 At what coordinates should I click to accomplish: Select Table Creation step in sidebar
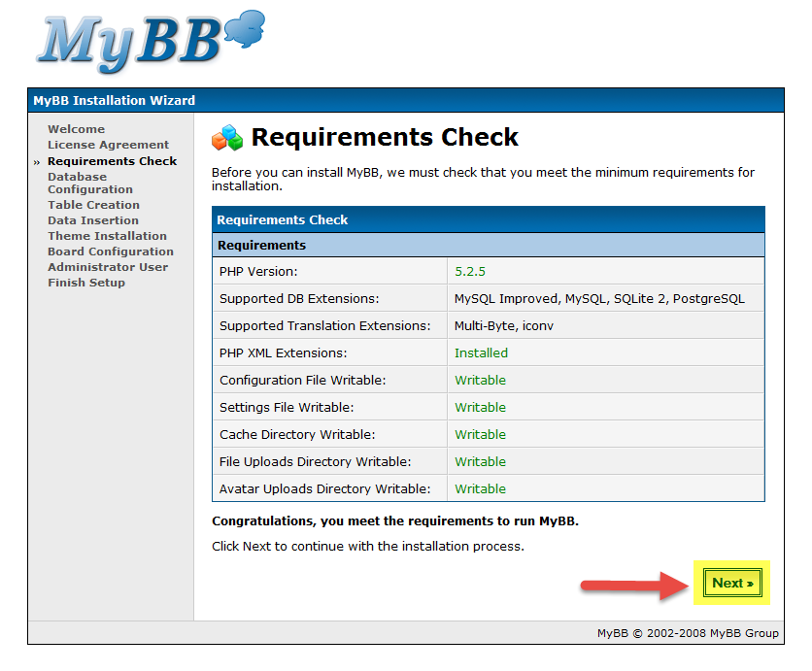click(93, 205)
